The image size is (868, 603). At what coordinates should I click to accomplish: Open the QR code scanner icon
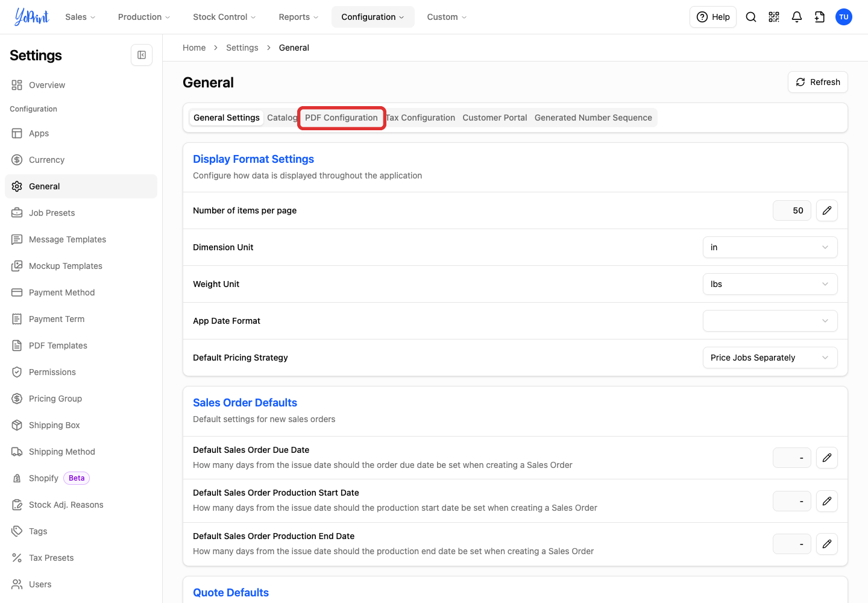tap(774, 17)
